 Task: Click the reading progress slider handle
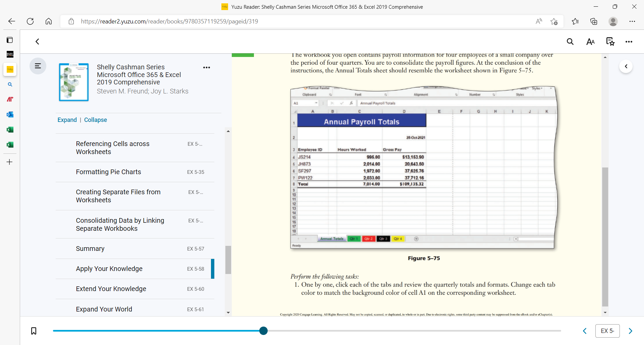pos(264,331)
